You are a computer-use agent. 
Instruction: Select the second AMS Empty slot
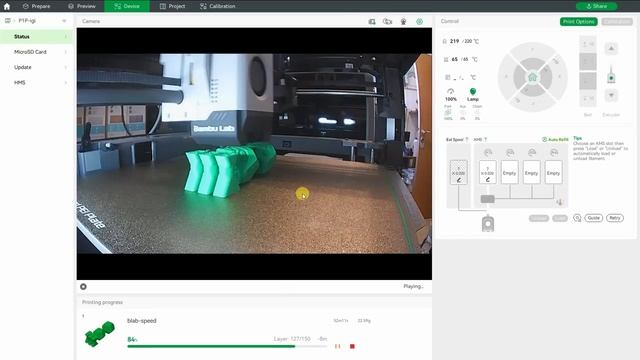509,172
